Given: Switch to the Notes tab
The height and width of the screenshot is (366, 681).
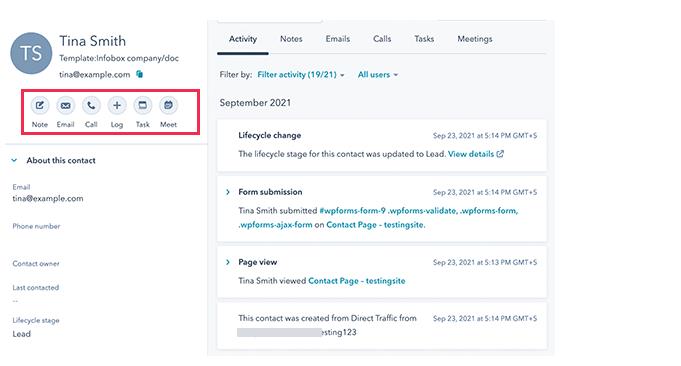Looking at the screenshot, I should pos(291,39).
